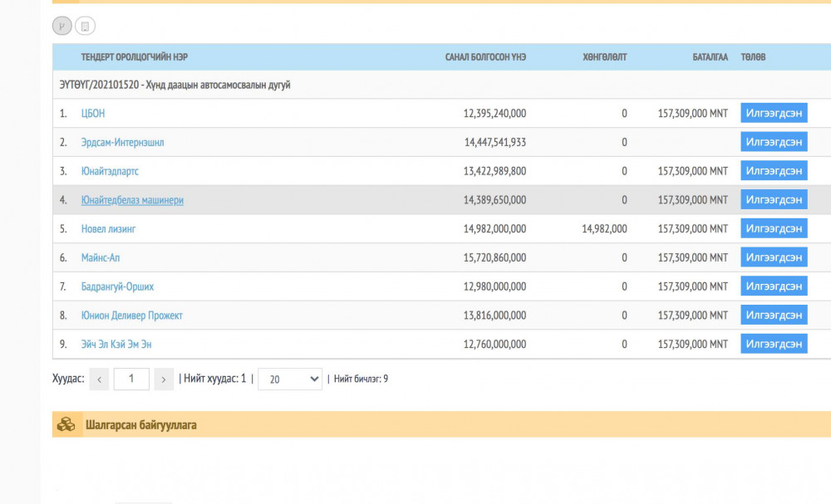
Task: Click price 14,447,541,933
Action: pos(495,143)
